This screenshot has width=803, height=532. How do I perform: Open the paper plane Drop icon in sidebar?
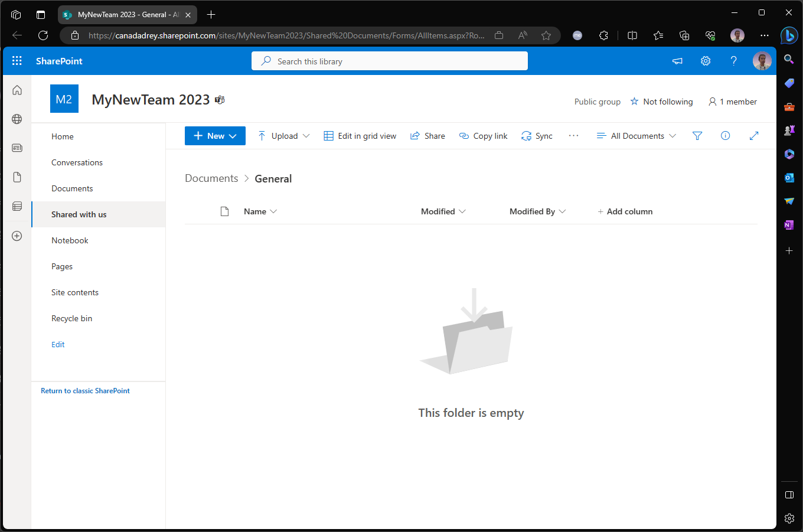789,201
